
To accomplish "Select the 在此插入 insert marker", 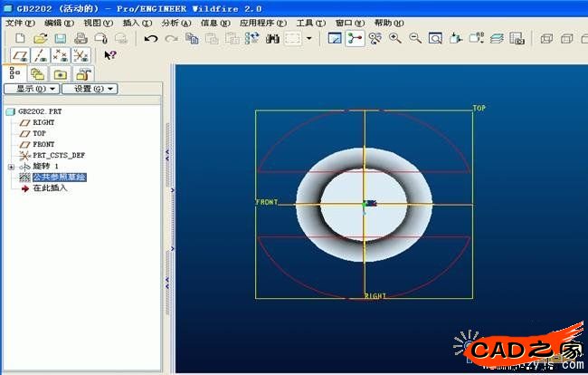I will click(x=50, y=188).
